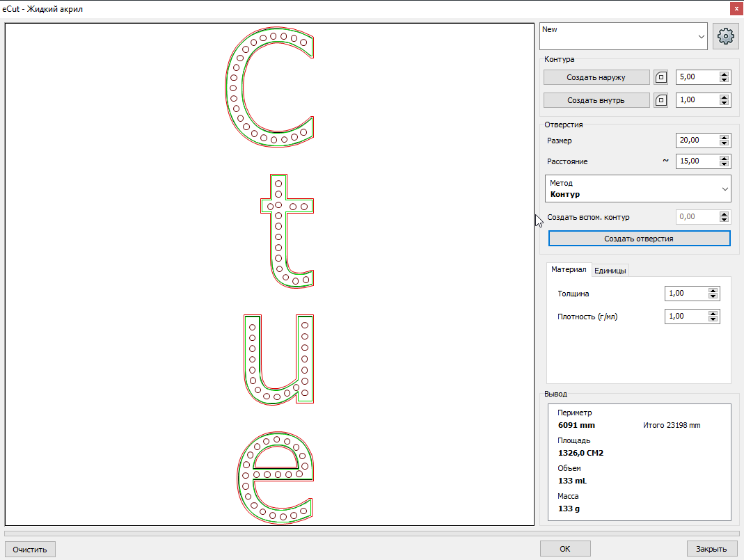Click the Очистить button

pos(30,549)
